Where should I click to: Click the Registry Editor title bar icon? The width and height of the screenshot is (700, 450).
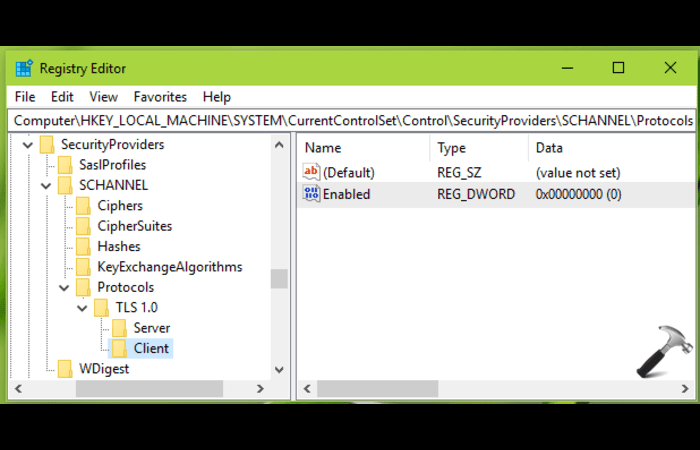pos(24,68)
